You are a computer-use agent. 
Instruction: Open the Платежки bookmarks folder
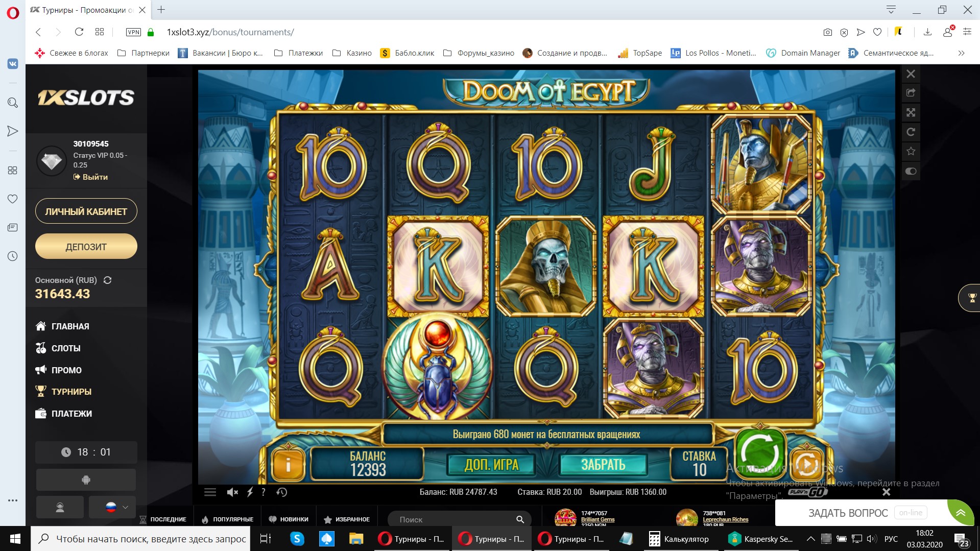299,53
